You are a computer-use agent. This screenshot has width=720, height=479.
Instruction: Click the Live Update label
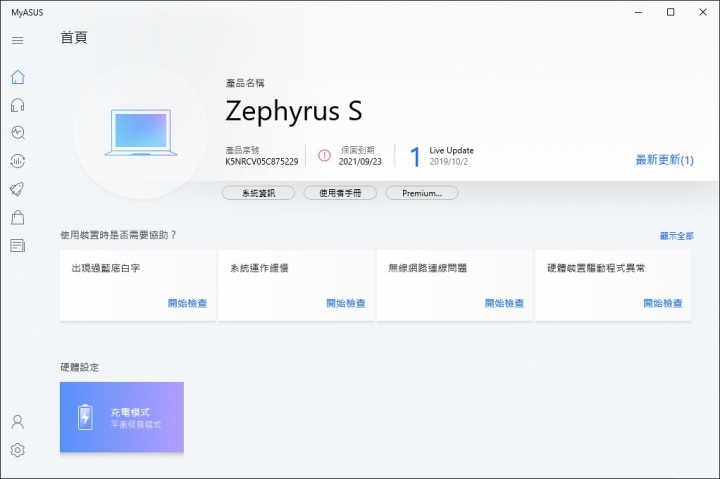tap(451, 150)
